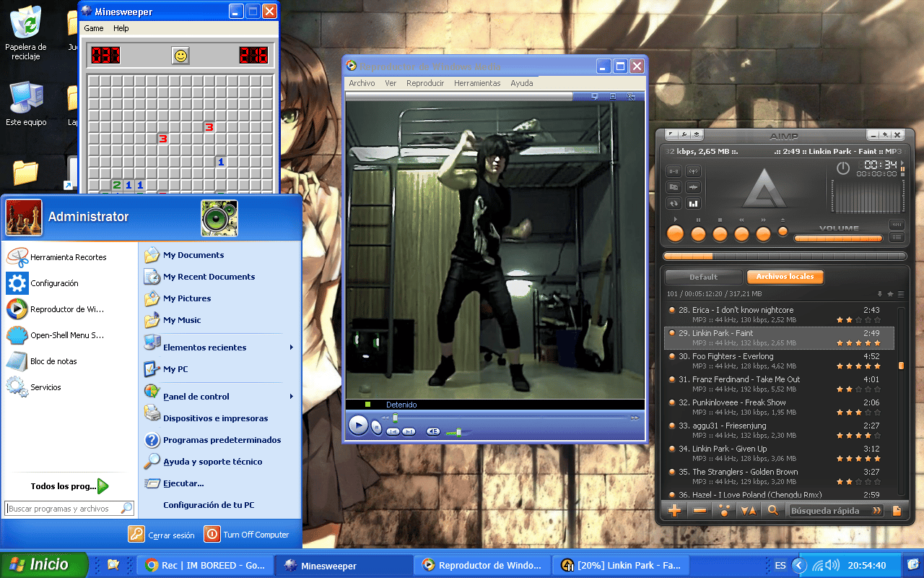This screenshot has width=924, height=578.
Task: Click AIMP's small orange open-file eject button
Action: (x=783, y=231)
